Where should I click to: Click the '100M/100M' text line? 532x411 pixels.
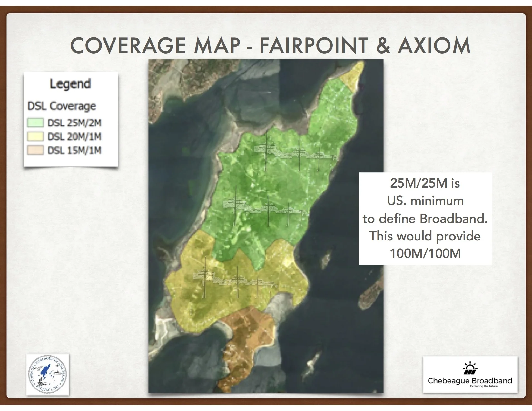[425, 253]
